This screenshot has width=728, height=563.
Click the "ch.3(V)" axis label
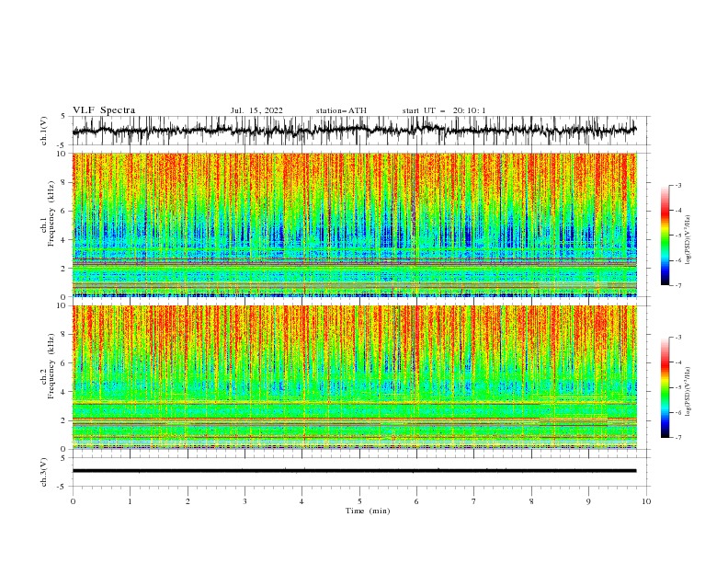[44, 472]
